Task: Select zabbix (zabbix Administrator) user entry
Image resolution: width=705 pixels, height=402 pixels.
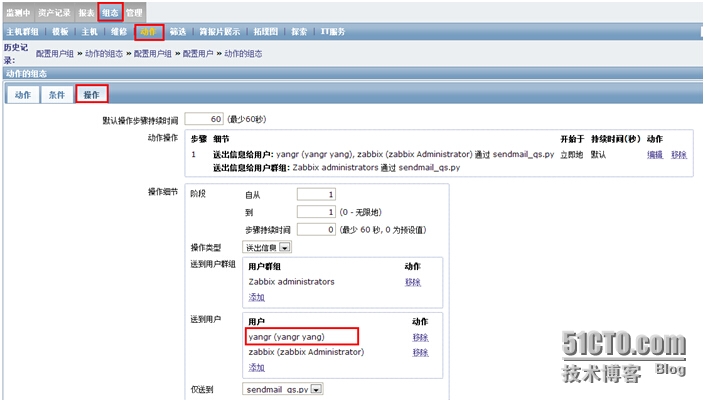Action: click(x=306, y=352)
